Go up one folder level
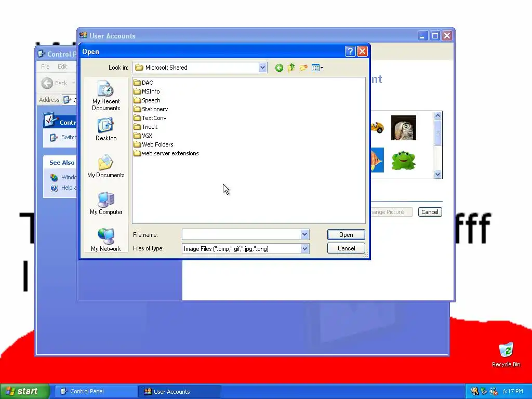 point(291,68)
